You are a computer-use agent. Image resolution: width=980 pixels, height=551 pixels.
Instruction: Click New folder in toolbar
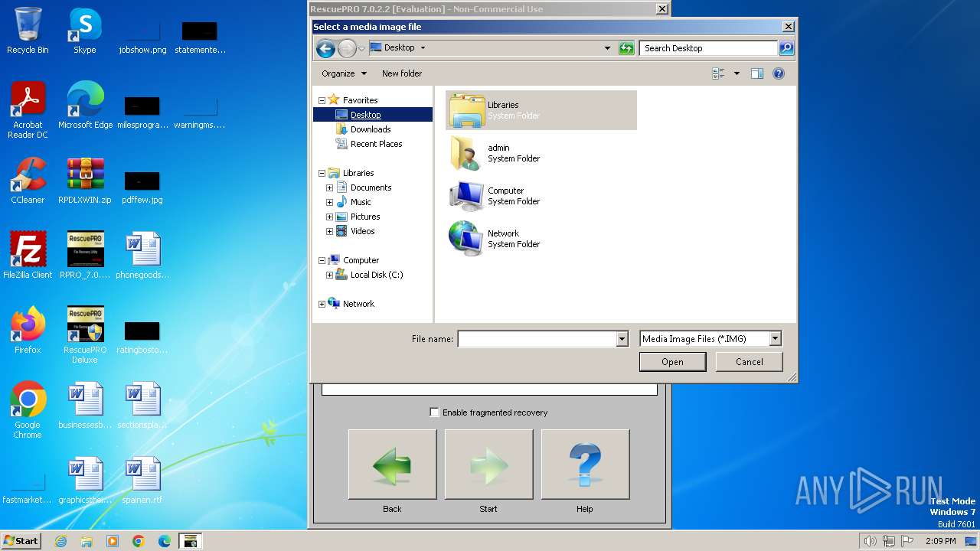click(x=402, y=73)
